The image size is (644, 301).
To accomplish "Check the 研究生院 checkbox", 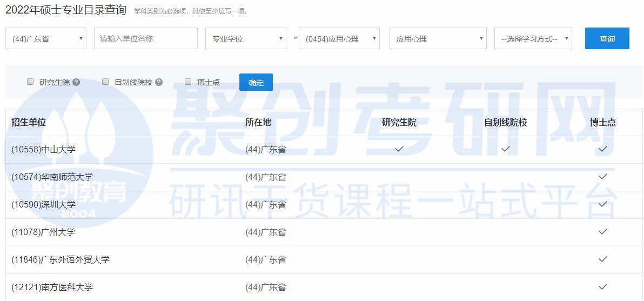I will (x=30, y=82).
